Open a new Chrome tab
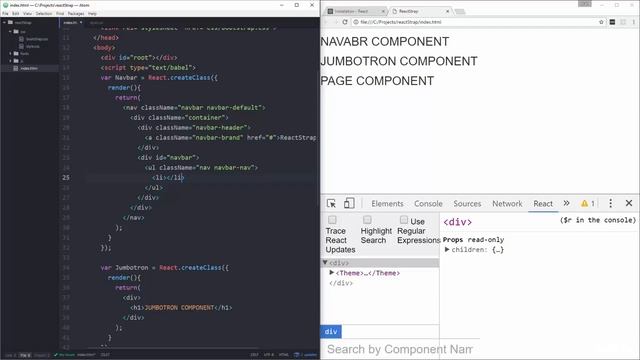640x360 pixels. 460,11
